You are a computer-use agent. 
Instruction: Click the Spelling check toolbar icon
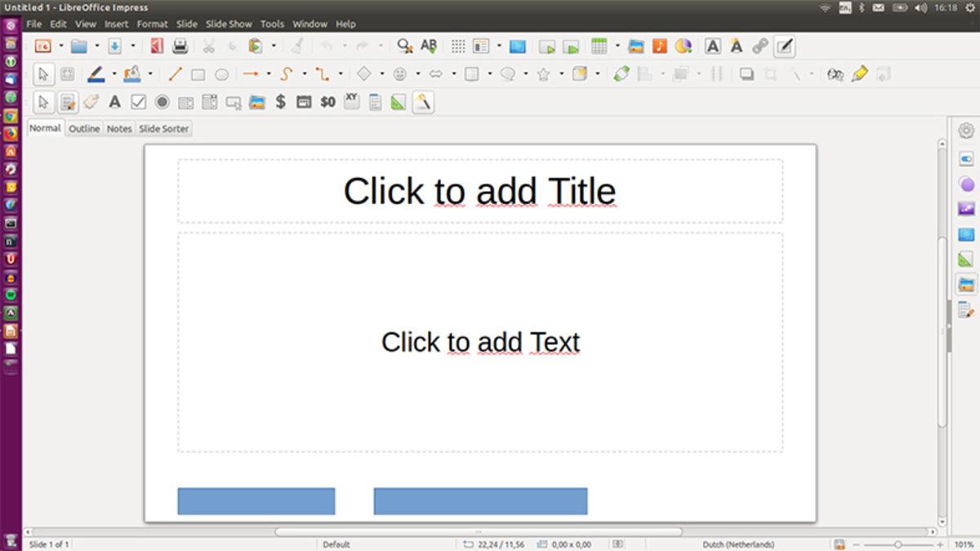pyautogui.click(x=428, y=46)
